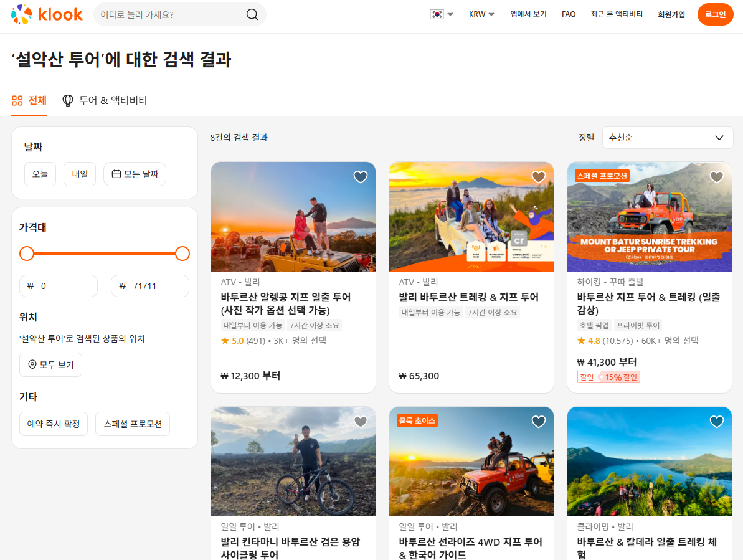The width and height of the screenshot is (743, 560).
Task: Toggle 스페셜 프로모션 filter
Action: coord(133,424)
